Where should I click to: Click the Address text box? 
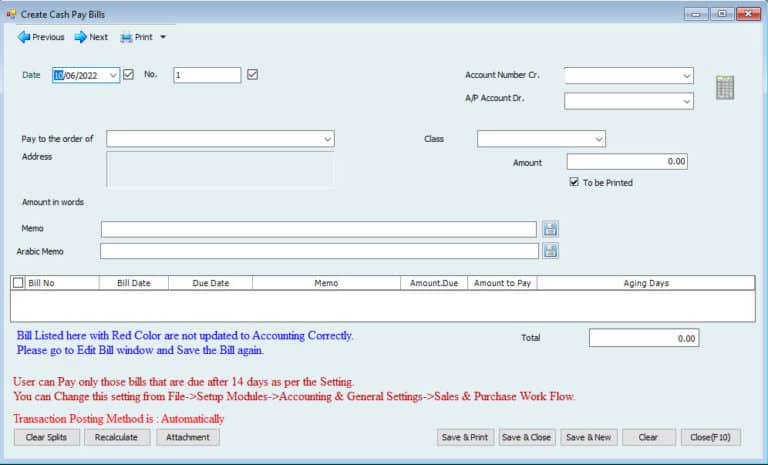tap(220, 170)
